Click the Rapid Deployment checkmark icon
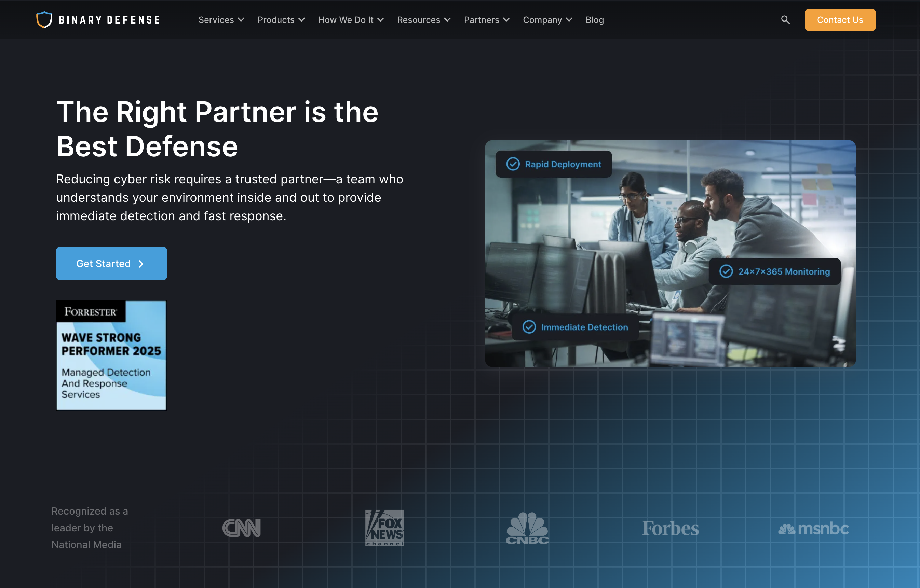Screen dimensions: 920x588 point(513,164)
